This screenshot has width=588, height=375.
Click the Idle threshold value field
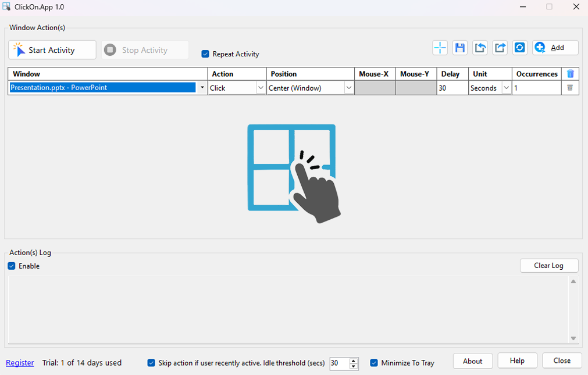(340, 363)
